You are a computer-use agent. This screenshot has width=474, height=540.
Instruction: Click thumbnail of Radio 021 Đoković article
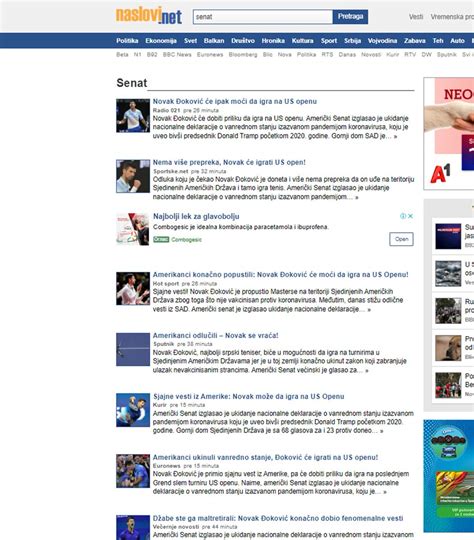[x=133, y=116]
